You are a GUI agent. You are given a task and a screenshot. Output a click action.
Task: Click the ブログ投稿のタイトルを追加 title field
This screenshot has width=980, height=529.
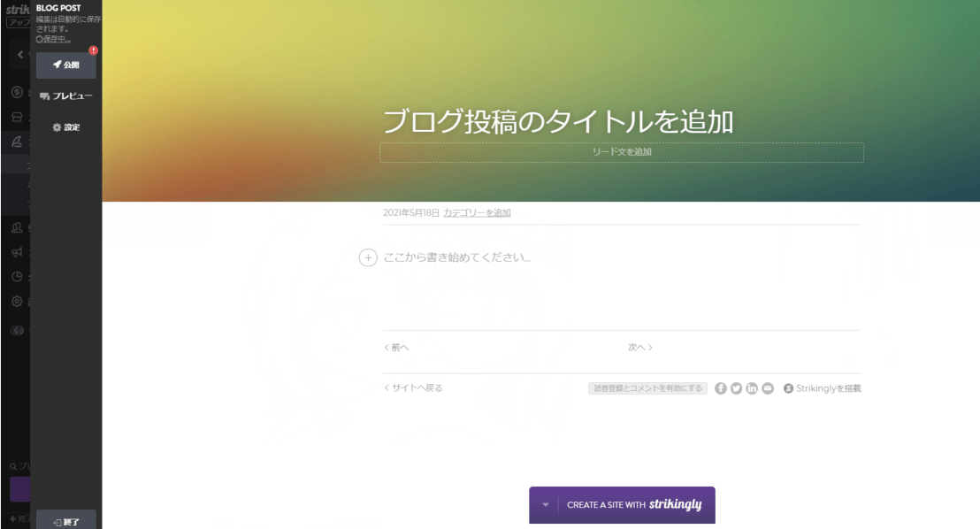click(x=558, y=122)
